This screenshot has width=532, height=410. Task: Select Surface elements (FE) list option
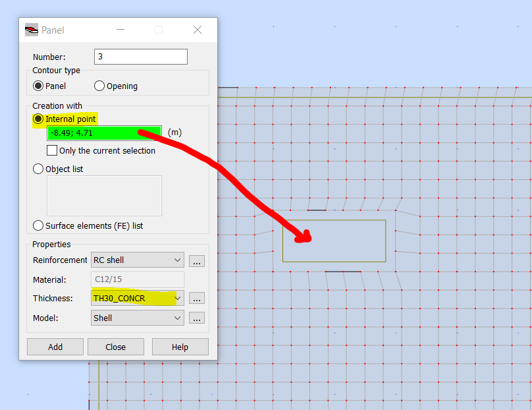tap(38, 225)
